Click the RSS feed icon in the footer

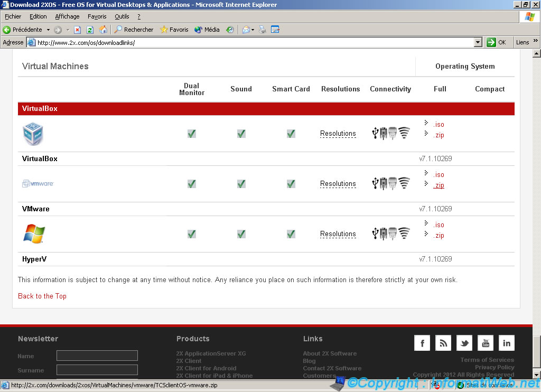tap(443, 343)
